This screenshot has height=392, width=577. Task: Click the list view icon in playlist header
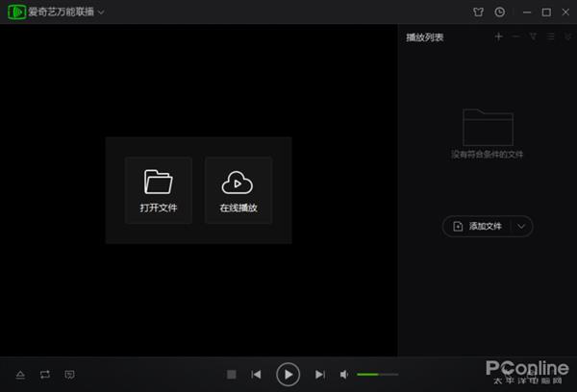click(550, 37)
